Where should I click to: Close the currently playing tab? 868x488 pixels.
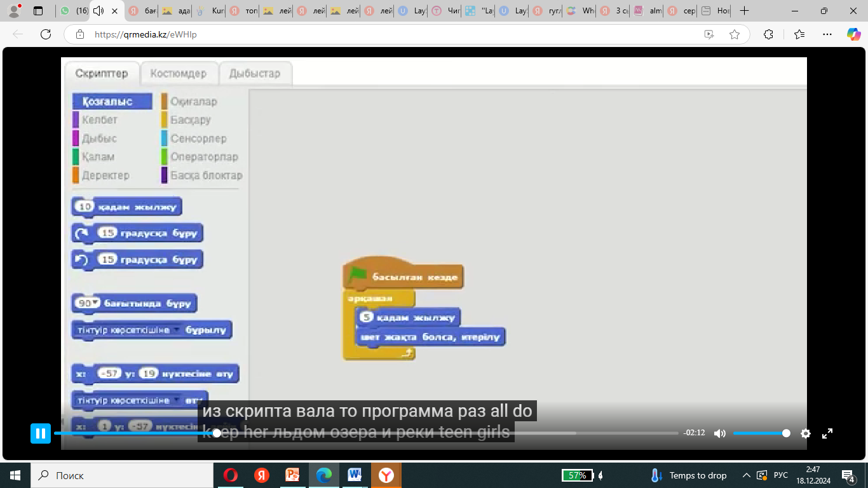tap(114, 11)
